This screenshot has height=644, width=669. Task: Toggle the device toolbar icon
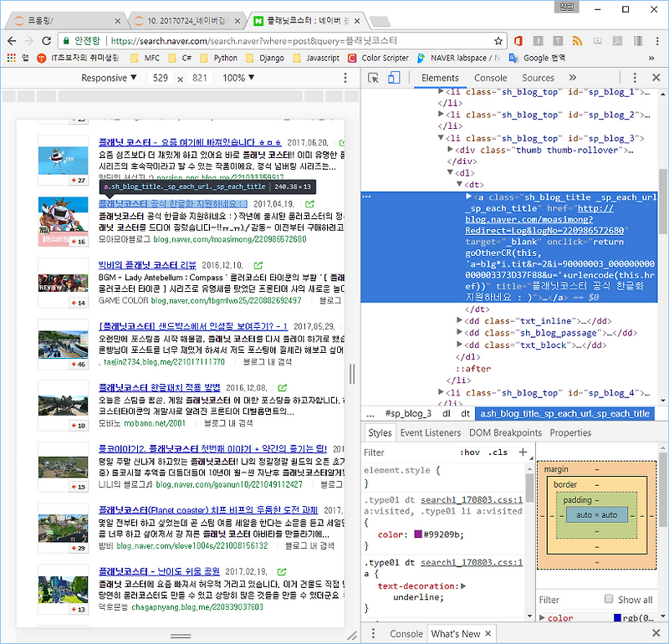pos(393,78)
